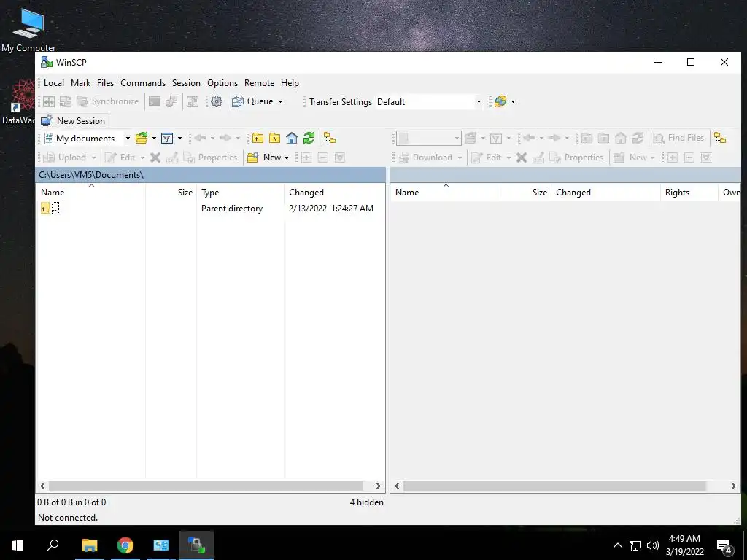The height and width of the screenshot is (560, 747).
Task: Expand the globe icon dropdown arrow
Action: [513, 101]
